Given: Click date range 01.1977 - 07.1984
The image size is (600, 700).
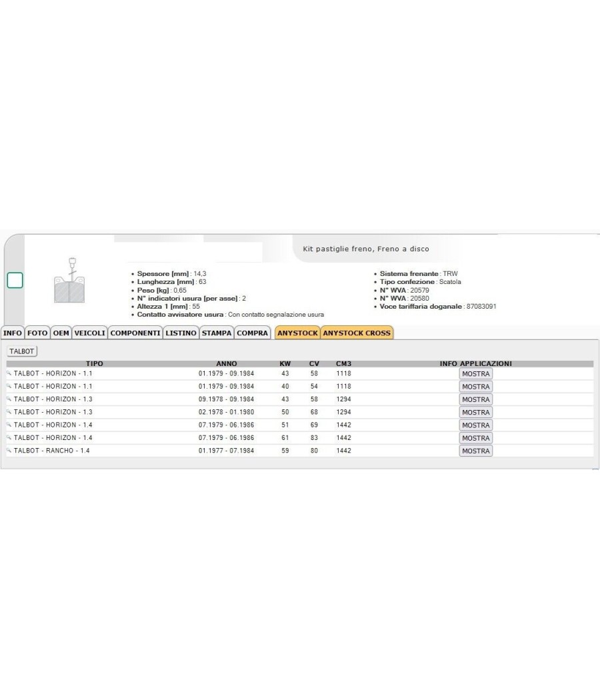Looking at the screenshot, I should (227, 451).
